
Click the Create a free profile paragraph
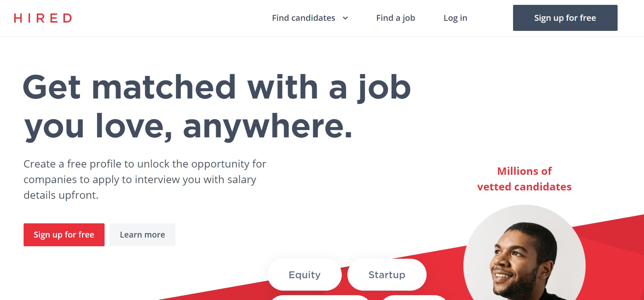click(x=145, y=179)
